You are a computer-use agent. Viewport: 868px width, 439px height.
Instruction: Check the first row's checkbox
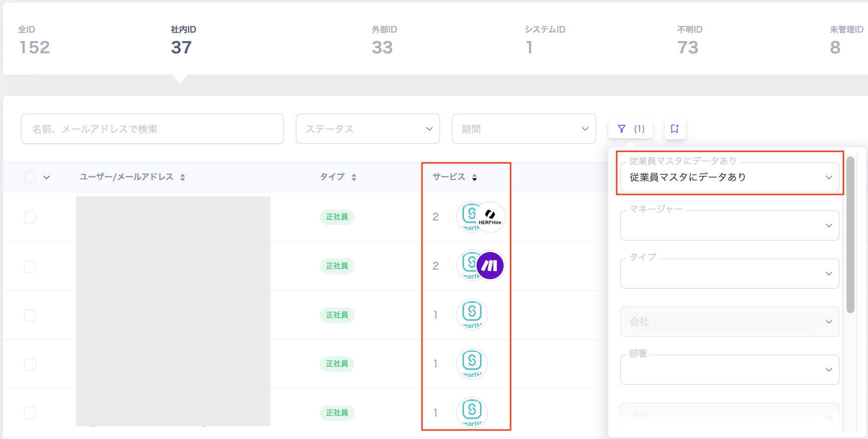(30, 217)
